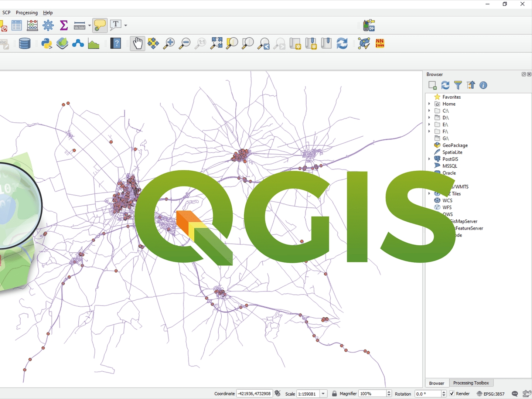
Task: Click the Magnifier stepper arrows
Action: point(389,394)
